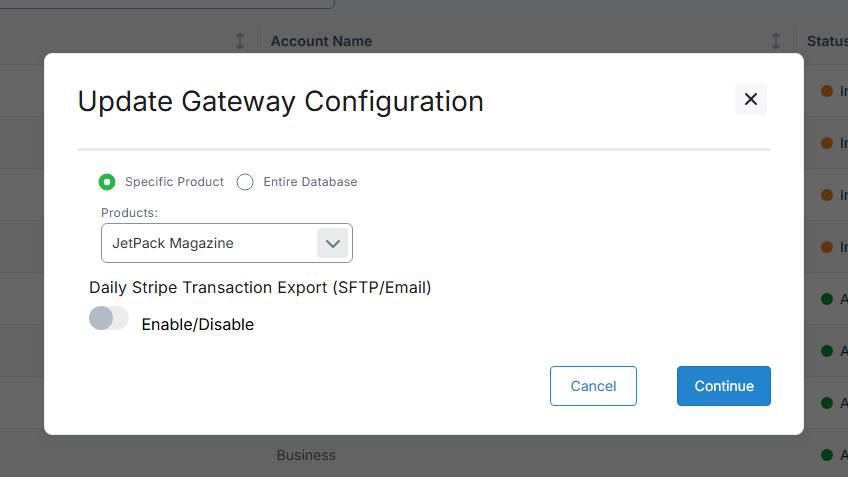
Task: Toggle the Daily Stripe Transaction Export switch
Action: (x=109, y=318)
